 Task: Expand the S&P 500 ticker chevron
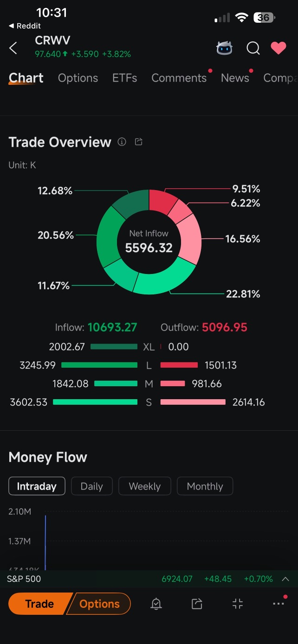click(x=285, y=579)
